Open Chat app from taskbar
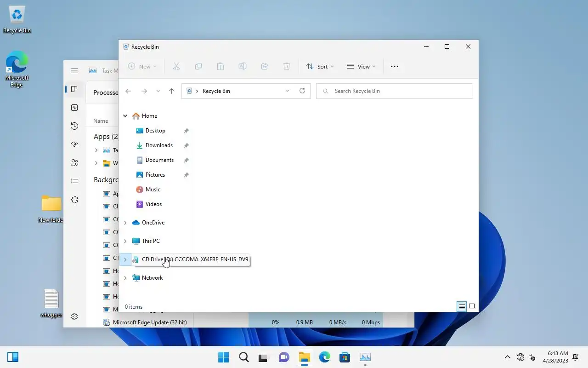This screenshot has width=588, height=368. pos(284,357)
